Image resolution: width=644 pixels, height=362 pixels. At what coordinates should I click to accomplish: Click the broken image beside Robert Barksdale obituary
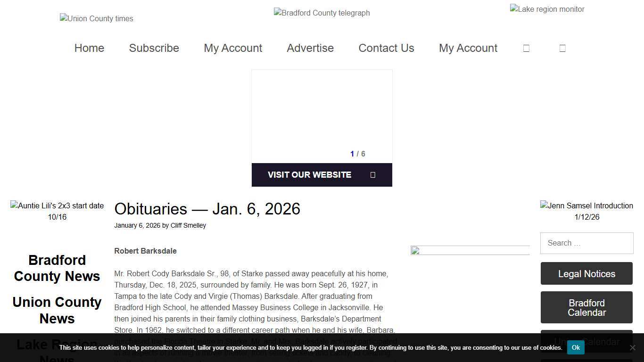pos(470,251)
